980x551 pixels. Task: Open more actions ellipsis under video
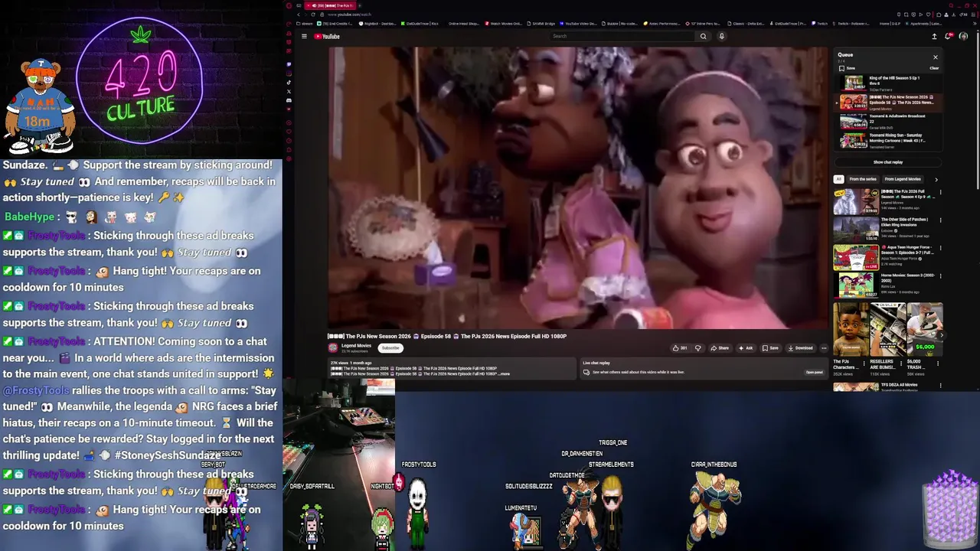click(x=824, y=348)
